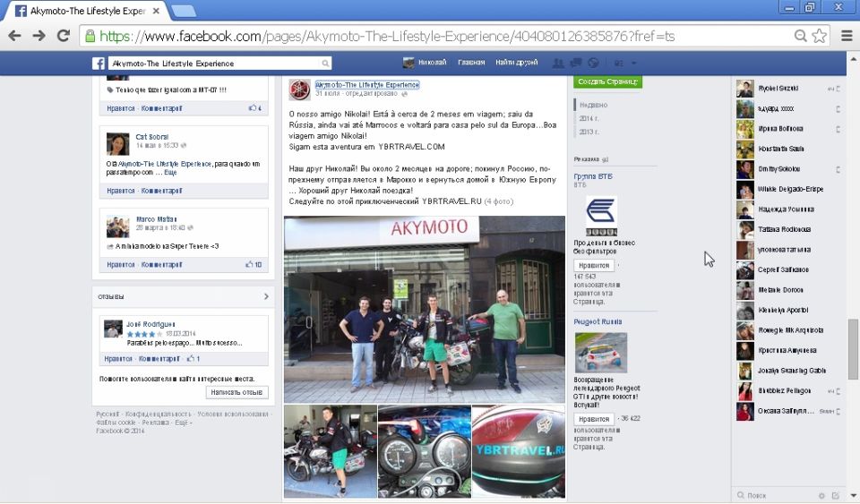
Task: Click the top arrow of the page scrollbar
Action: coord(854,57)
